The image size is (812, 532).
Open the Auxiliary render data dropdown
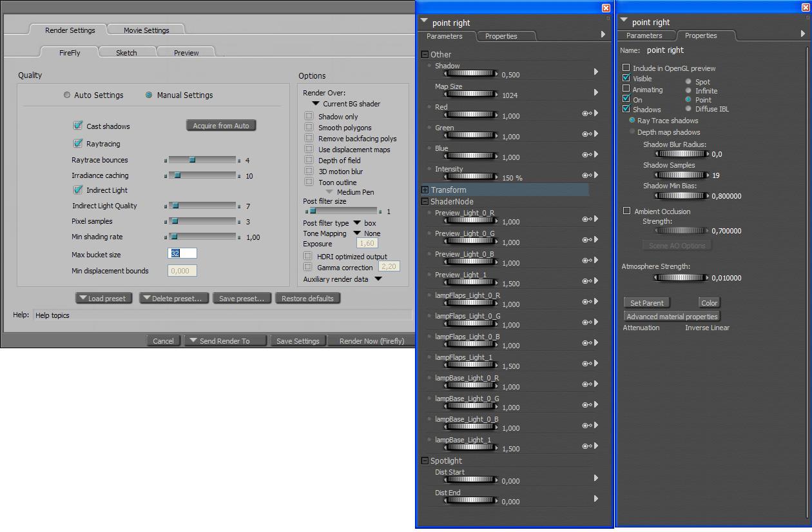[x=378, y=279]
